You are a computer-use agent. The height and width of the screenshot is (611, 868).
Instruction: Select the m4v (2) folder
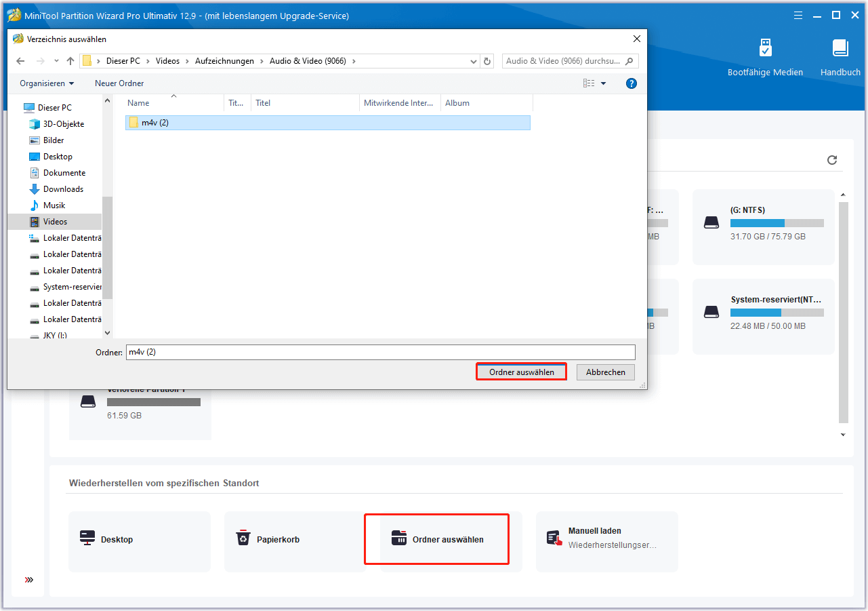[327, 123]
